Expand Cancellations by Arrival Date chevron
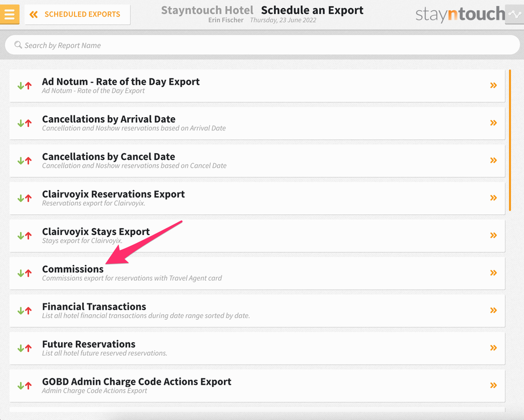The width and height of the screenshot is (524, 420). coord(493,123)
